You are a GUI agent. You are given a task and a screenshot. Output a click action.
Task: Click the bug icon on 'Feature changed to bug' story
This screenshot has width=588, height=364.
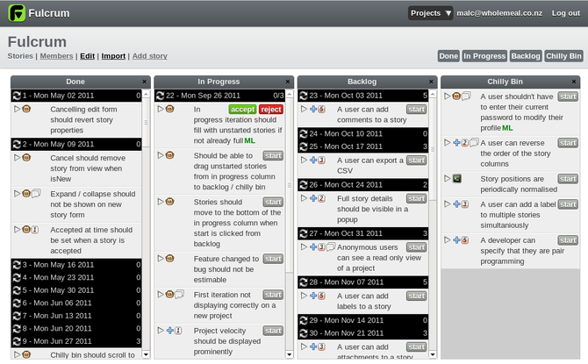click(170, 258)
